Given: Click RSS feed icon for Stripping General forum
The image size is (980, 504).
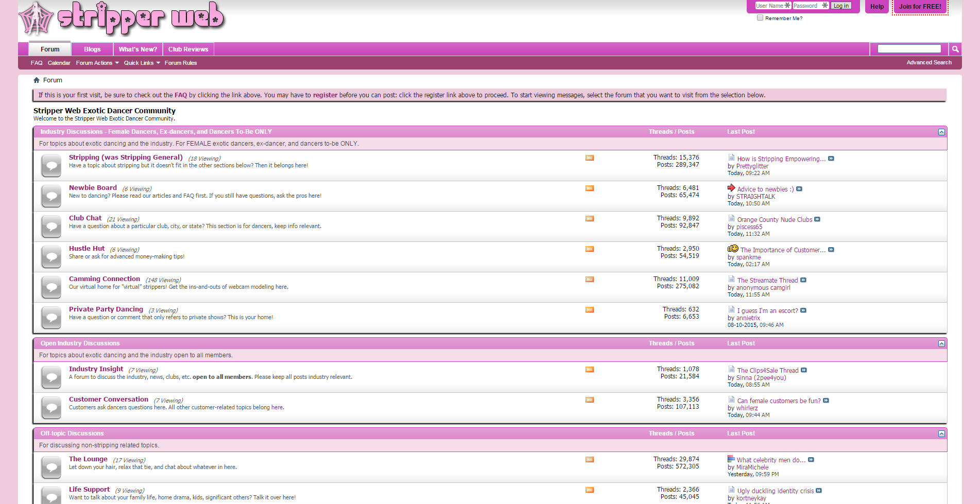Looking at the screenshot, I should (590, 158).
